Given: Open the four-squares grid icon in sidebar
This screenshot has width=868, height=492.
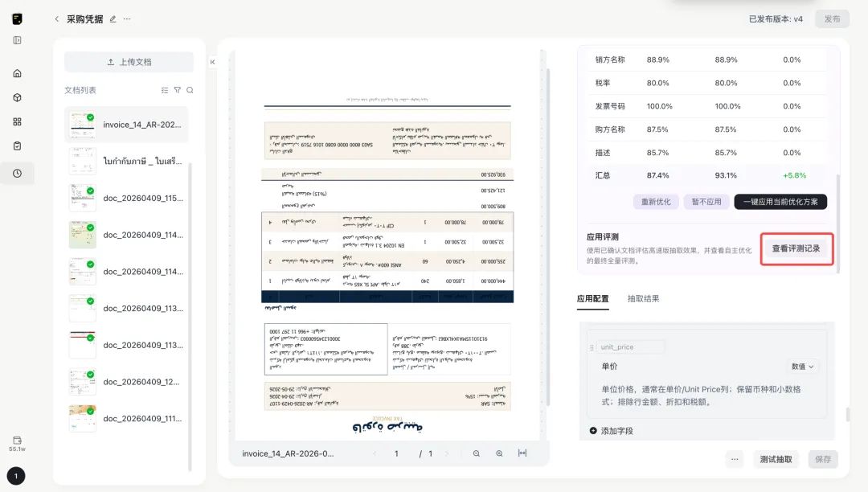Looking at the screenshot, I should pyautogui.click(x=17, y=121).
